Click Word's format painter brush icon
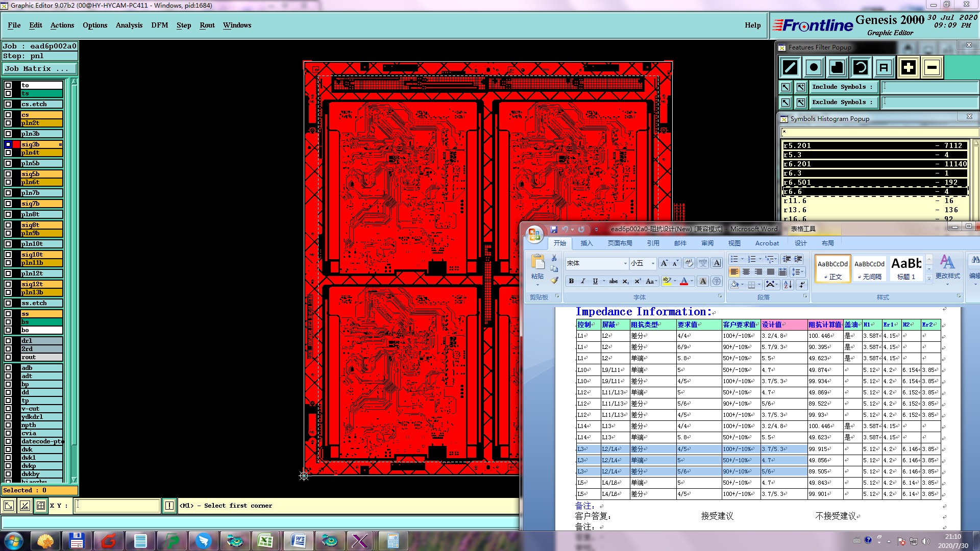The image size is (980, 551). (554, 280)
